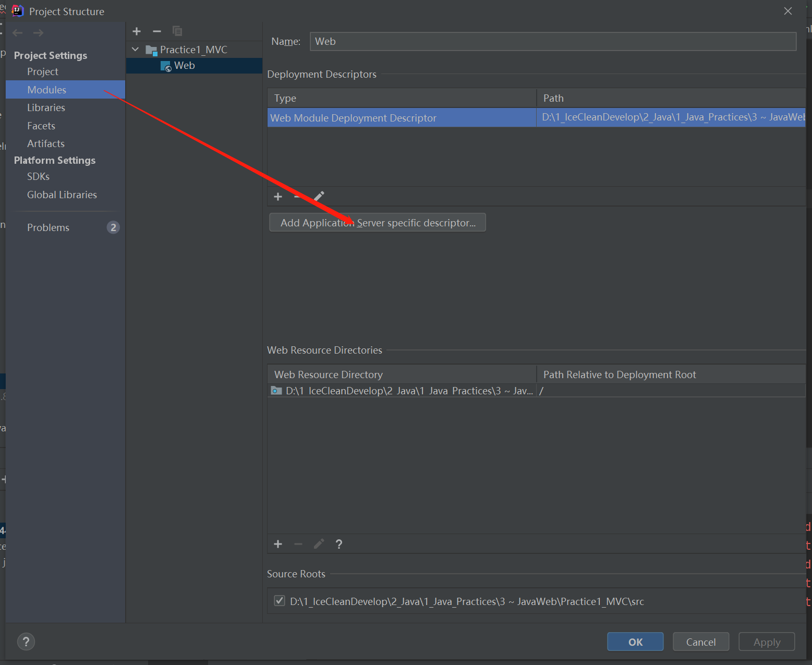Open web resource directories help question mark

(339, 545)
